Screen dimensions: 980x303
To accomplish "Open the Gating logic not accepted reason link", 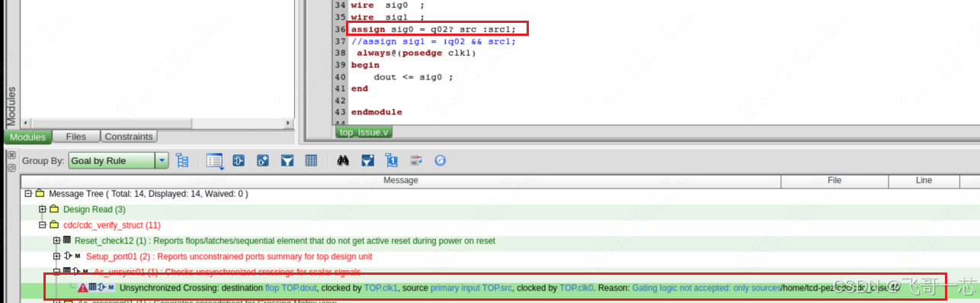I will [706, 288].
